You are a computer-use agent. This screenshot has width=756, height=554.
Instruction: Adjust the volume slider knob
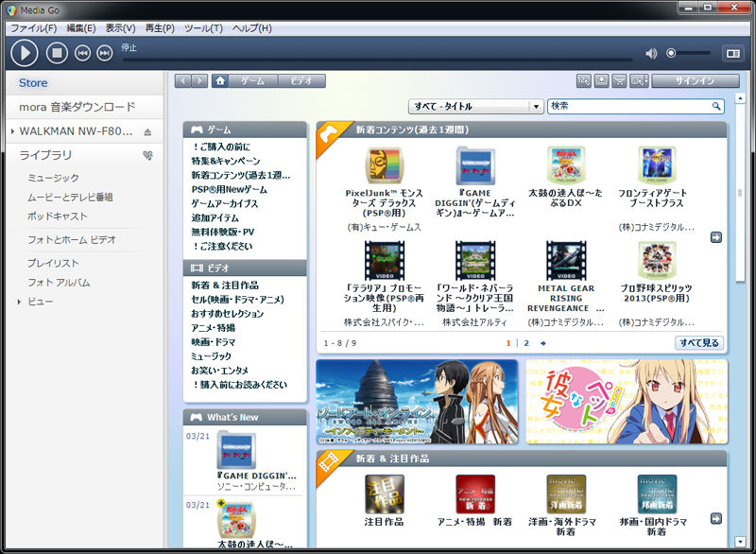coord(671,53)
